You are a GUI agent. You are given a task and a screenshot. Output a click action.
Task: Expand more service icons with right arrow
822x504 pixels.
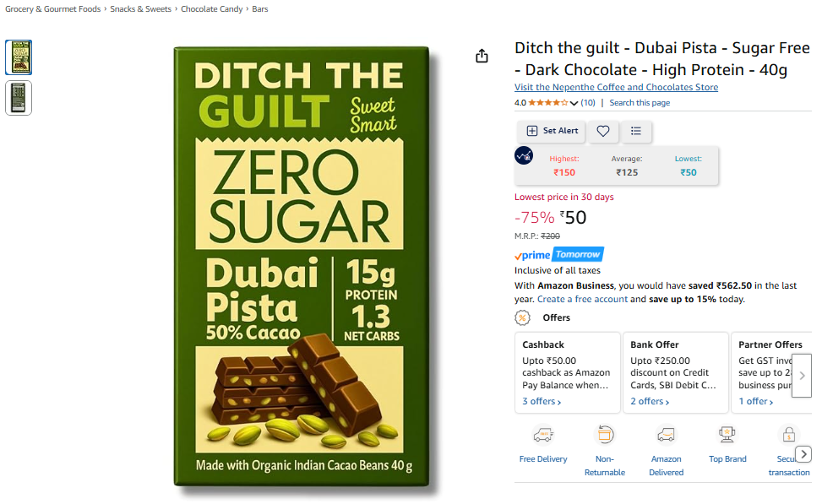coord(803,453)
